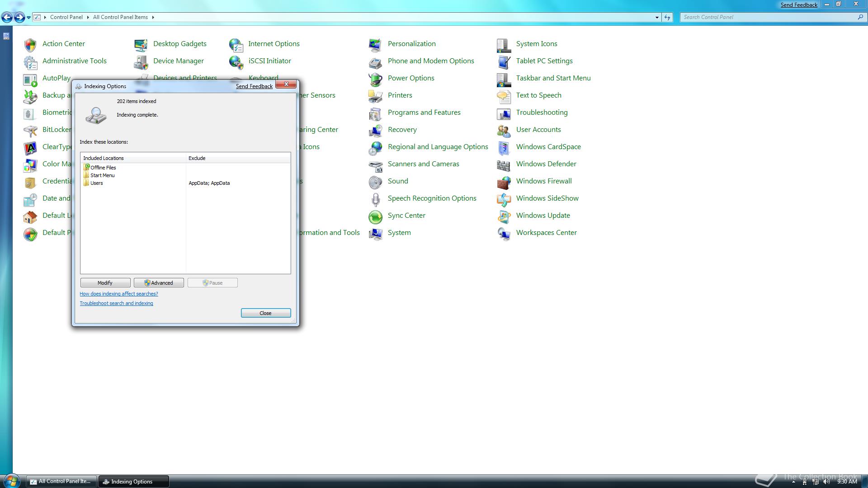Click the Exclude column header
Viewport: 868px width, 488px height.
click(238, 158)
